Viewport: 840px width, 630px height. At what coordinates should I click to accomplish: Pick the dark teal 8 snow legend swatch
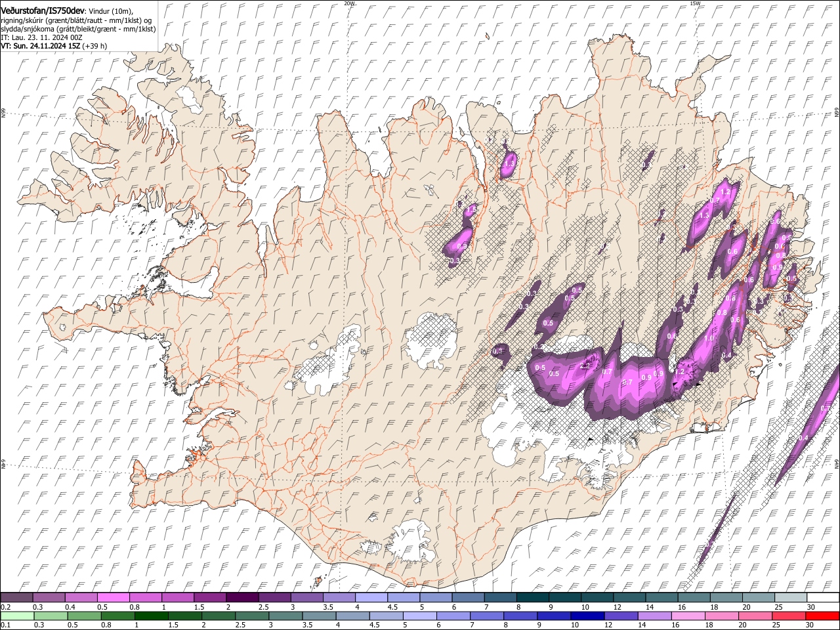pos(532,598)
